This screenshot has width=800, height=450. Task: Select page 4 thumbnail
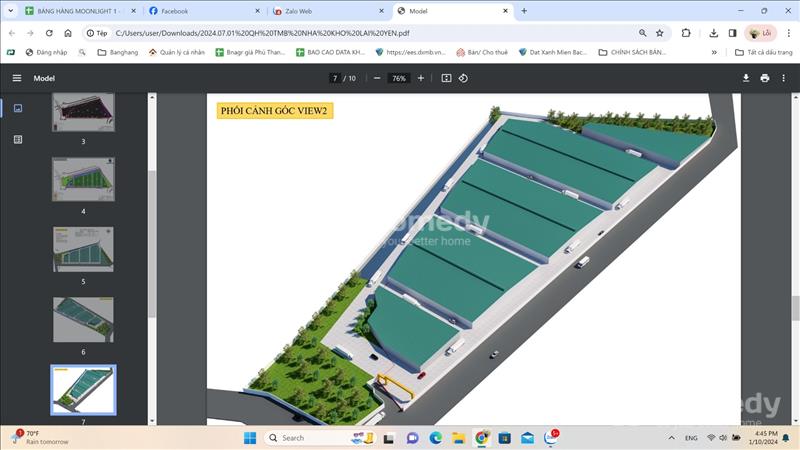83,179
